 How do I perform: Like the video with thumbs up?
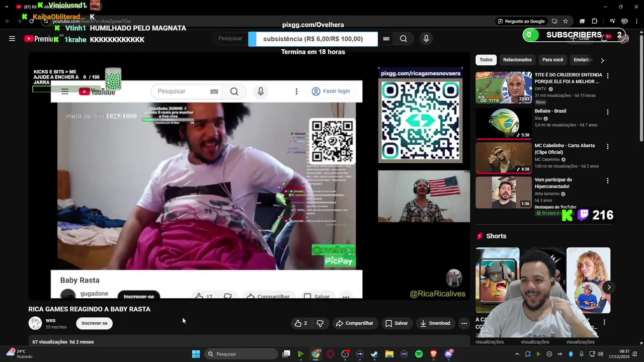301,323
